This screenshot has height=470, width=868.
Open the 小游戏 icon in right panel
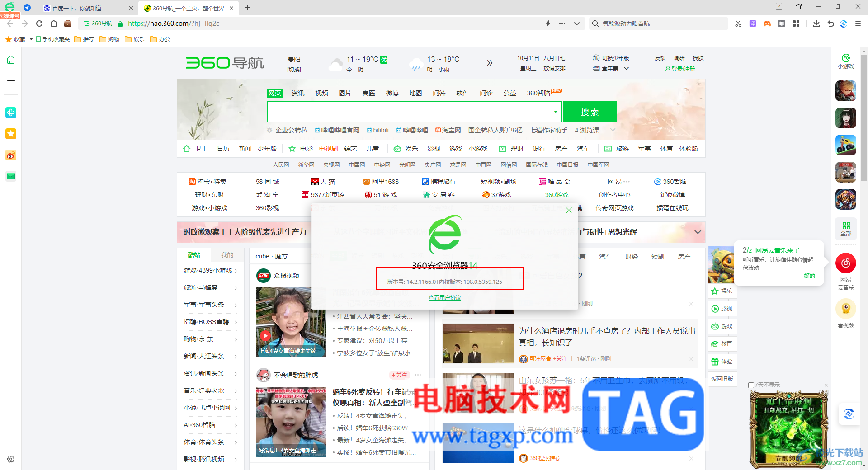pyautogui.click(x=846, y=61)
